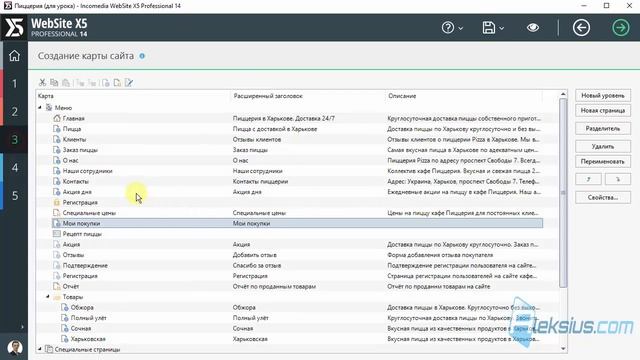Go next with the green arrow circle
640x360 pixels.
620,28
